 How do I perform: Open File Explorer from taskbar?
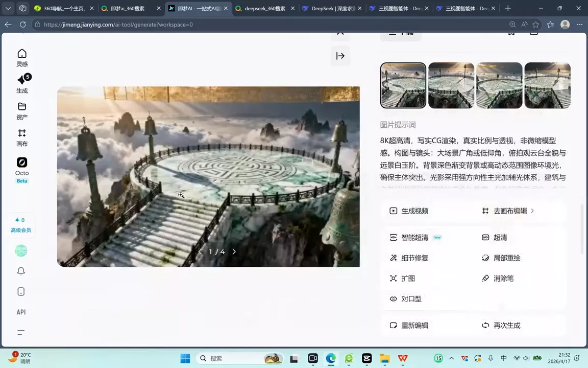point(385,358)
